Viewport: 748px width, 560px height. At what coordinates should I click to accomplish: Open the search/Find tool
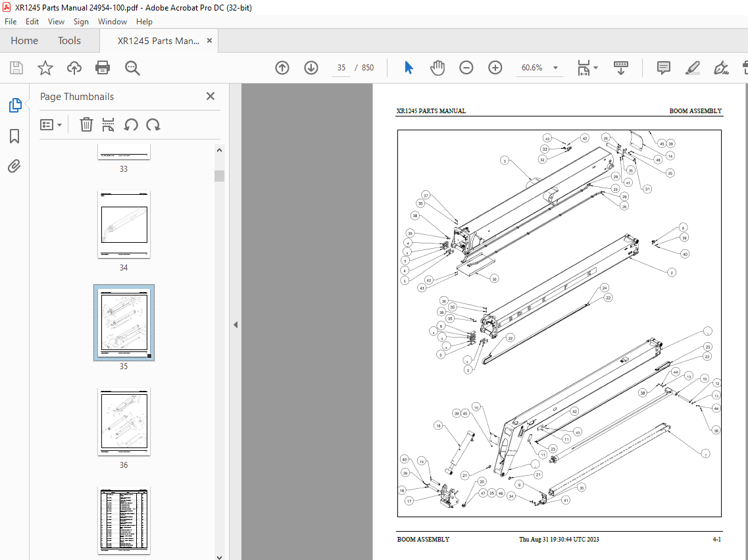pyautogui.click(x=132, y=67)
